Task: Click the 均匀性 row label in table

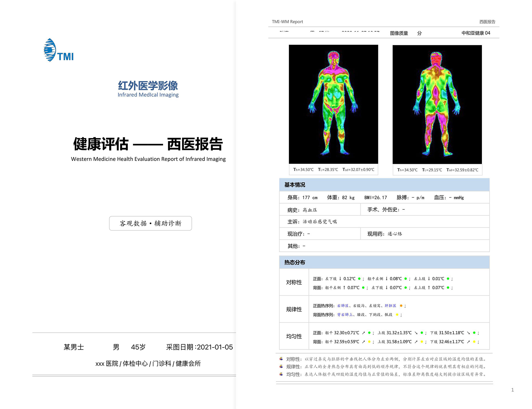Action: (294, 336)
